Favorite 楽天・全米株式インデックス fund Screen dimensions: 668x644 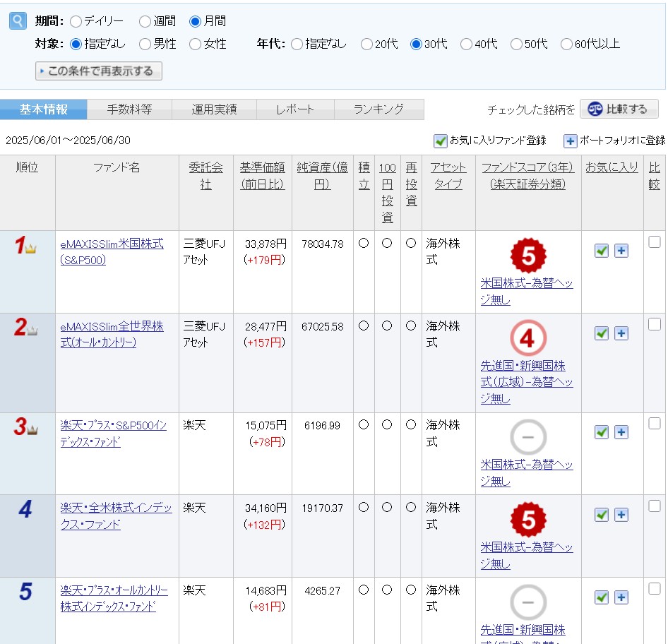601,515
